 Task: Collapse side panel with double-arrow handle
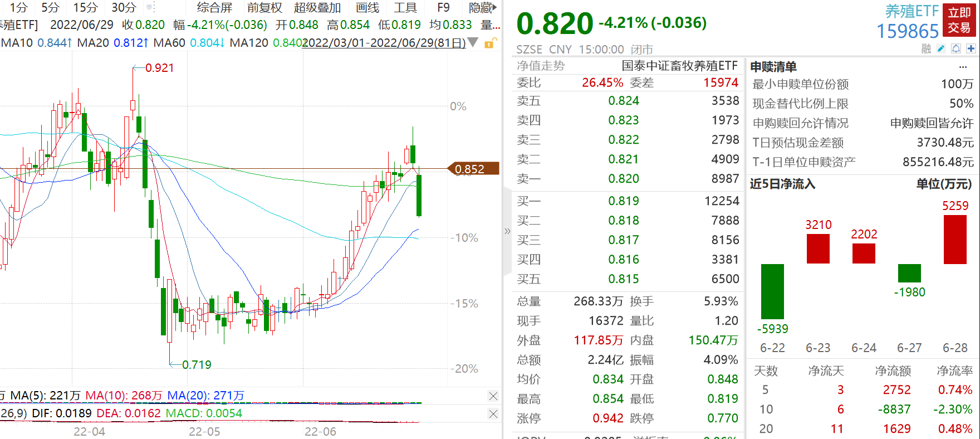507,231
